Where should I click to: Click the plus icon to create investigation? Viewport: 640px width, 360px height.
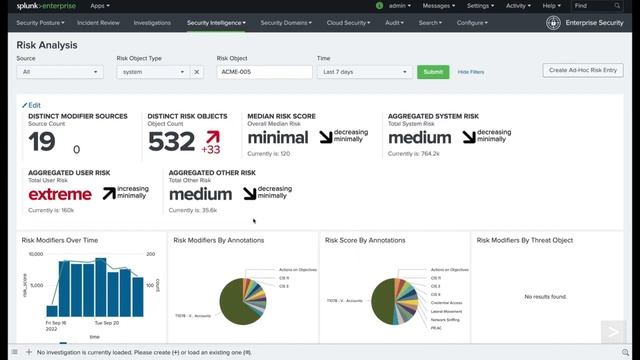[x=29, y=352]
